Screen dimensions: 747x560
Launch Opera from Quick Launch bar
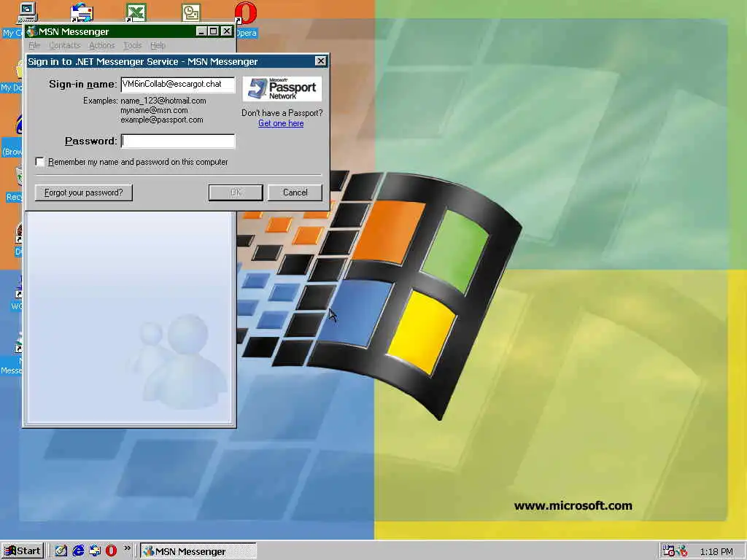pos(111,551)
